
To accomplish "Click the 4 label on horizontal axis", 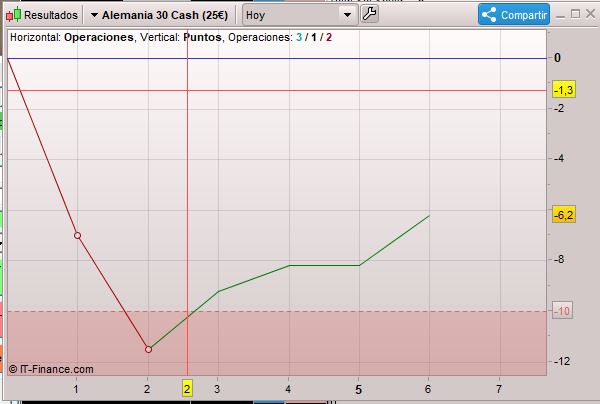I will 288,389.
